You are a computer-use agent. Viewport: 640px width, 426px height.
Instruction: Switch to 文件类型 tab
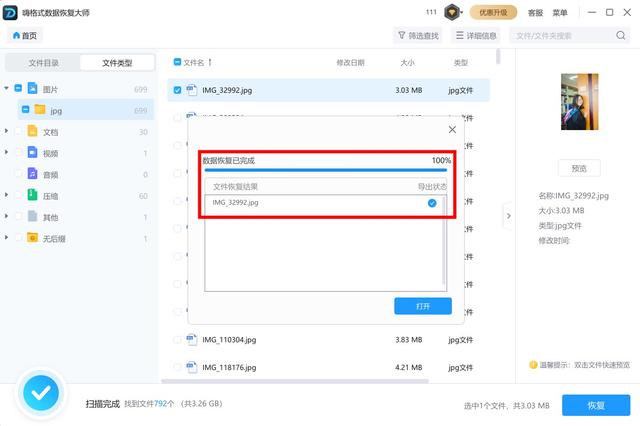click(x=117, y=63)
